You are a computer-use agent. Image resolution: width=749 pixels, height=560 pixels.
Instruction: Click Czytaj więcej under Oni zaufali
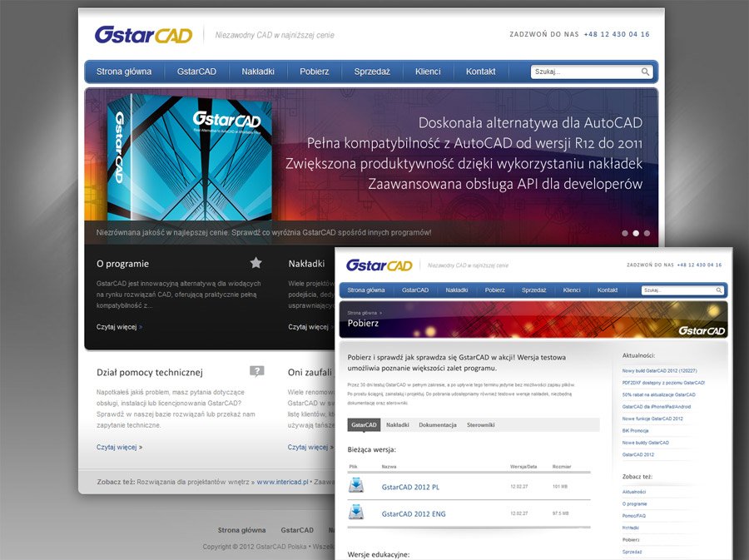pos(310,448)
